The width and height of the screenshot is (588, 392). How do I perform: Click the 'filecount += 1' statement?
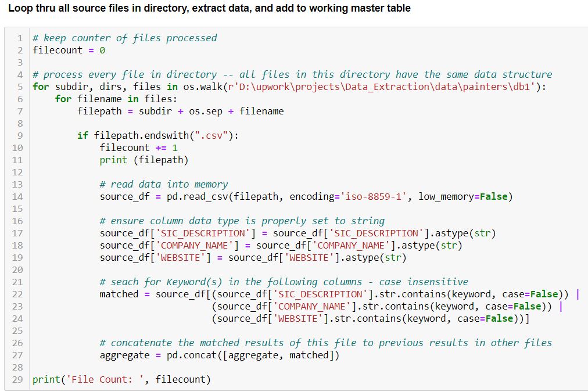tap(138, 148)
